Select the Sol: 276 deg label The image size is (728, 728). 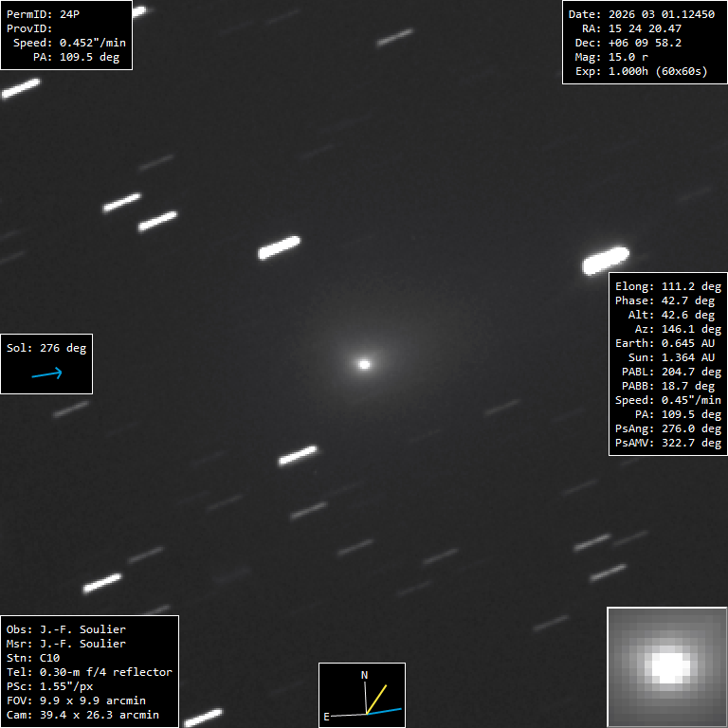click(x=46, y=348)
